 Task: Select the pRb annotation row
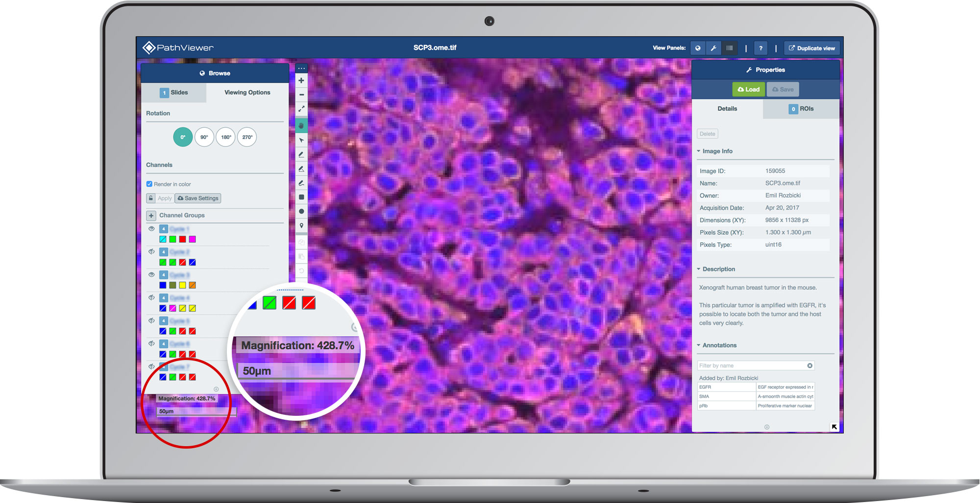(756, 406)
